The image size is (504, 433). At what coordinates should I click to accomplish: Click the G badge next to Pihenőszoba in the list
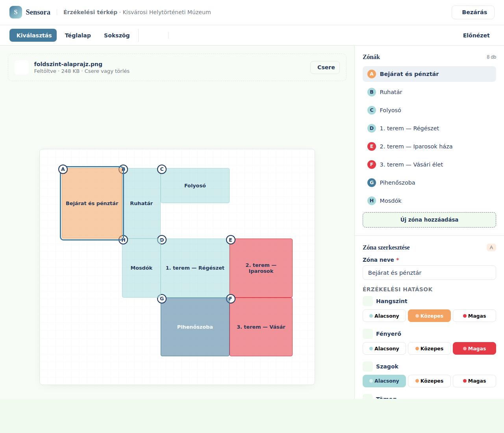[372, 183]
